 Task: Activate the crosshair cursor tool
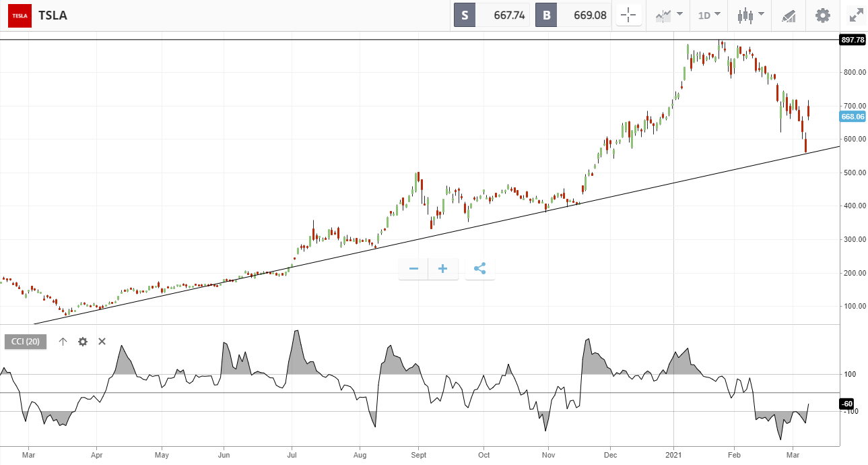tap(628, 15)
